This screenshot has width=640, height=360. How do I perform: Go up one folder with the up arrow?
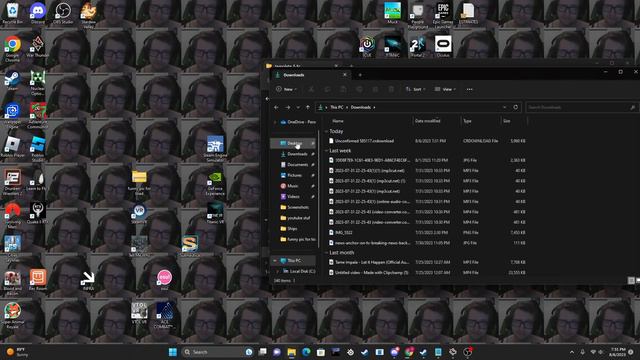coord(308,107)
